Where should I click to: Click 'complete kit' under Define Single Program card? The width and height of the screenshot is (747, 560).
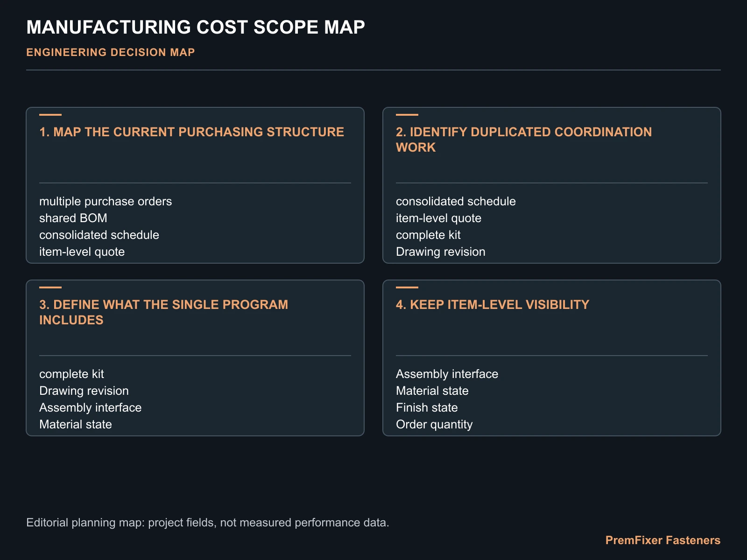pyautogui.click(x=72, y=374)
